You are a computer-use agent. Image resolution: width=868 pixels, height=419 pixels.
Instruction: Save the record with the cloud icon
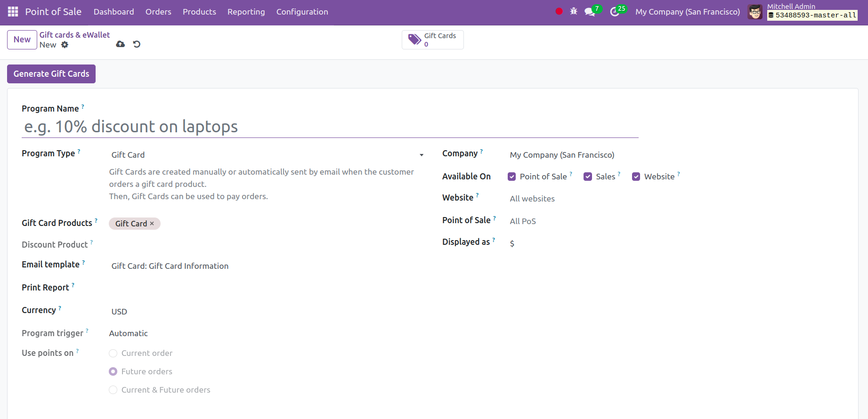[121, 44]
